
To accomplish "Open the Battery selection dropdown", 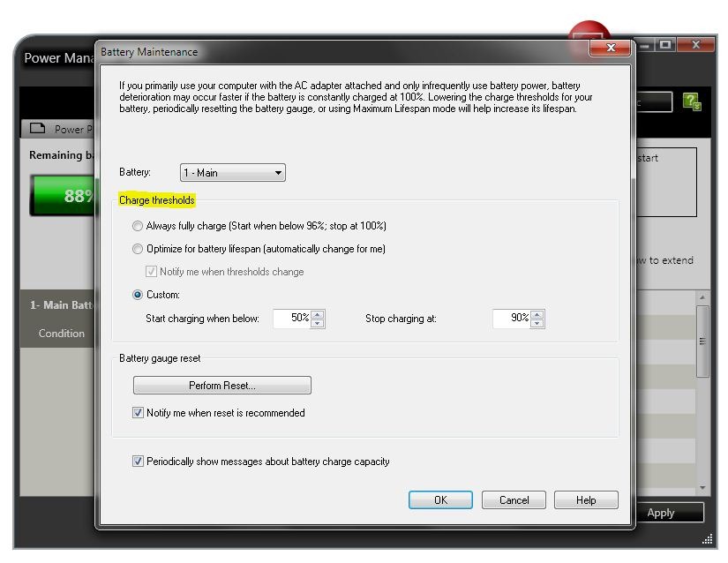I will 232,173.
